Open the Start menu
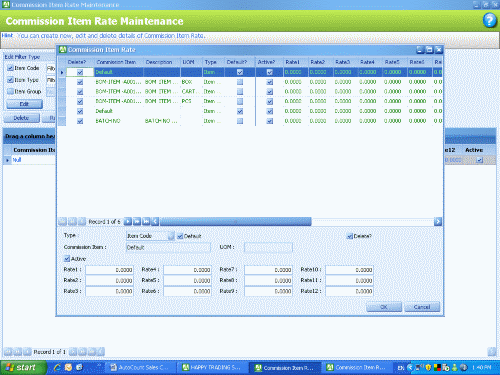This screenshot has height=375, width=500. coord(23,367)
